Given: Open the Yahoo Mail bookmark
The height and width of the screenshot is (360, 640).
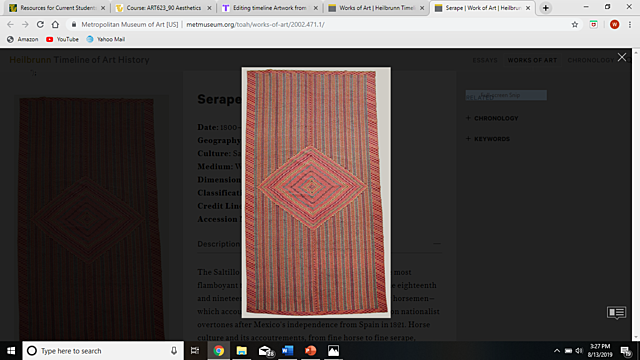Looking at the screenshot, I should (106, 39).
